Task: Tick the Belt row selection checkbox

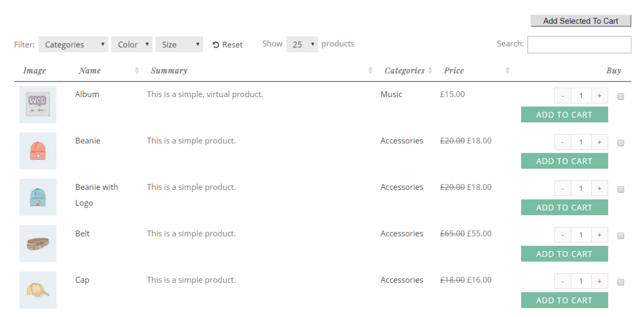Action: [x=620, y=235]
